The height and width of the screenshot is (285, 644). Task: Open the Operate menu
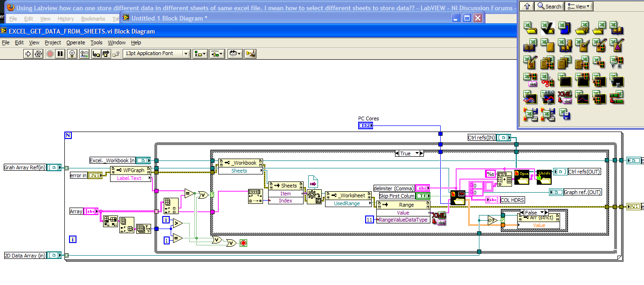(x=76, y=42)
